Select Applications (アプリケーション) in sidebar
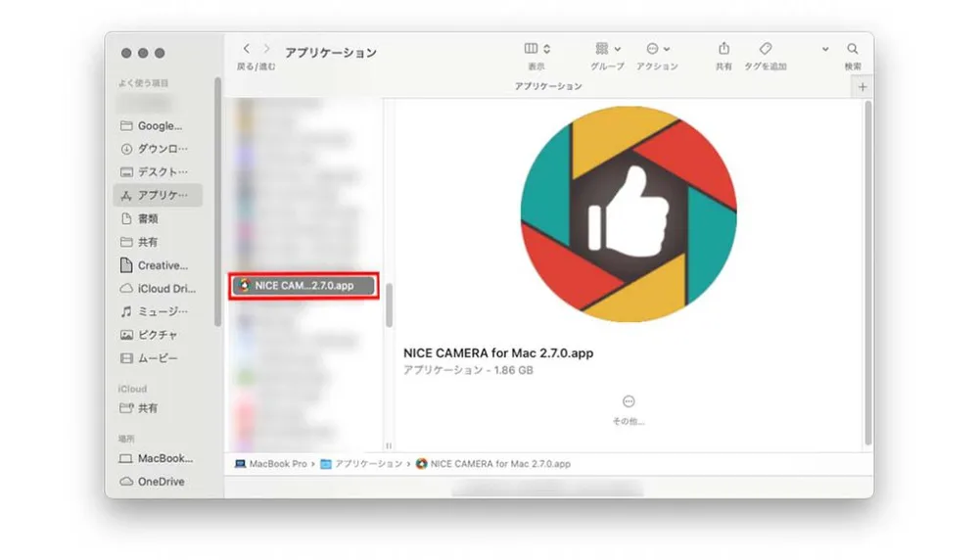This screenshot has height=560, width=979. pyautogui.click(x=158, y=195)
